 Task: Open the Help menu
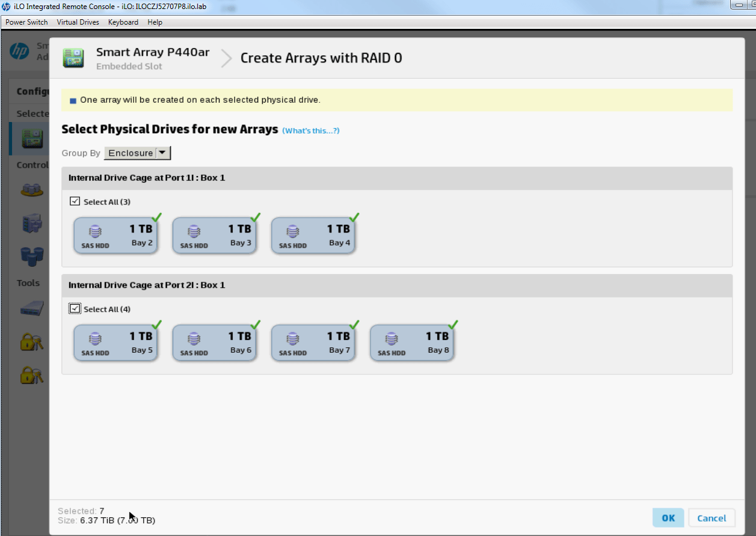click(155, 22)
